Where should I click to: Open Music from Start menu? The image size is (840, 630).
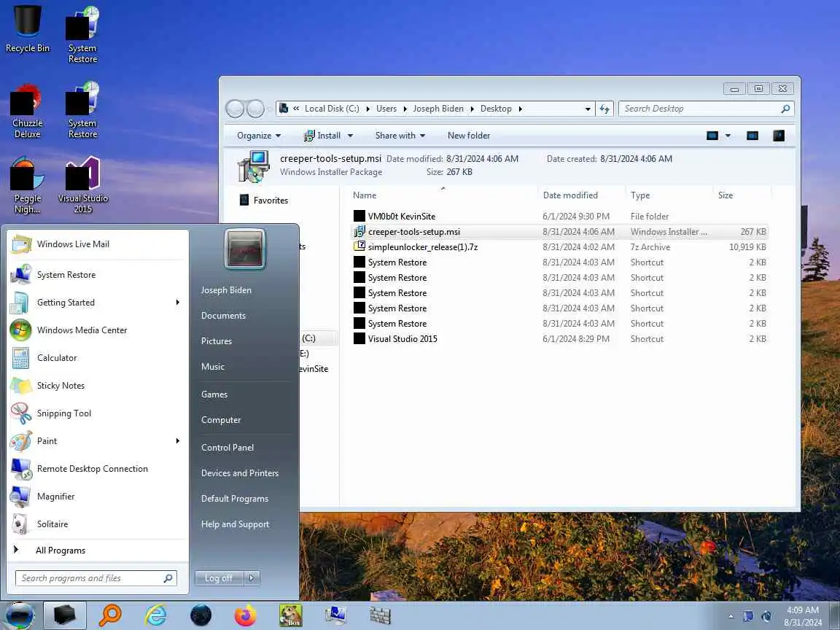[213, 367]
